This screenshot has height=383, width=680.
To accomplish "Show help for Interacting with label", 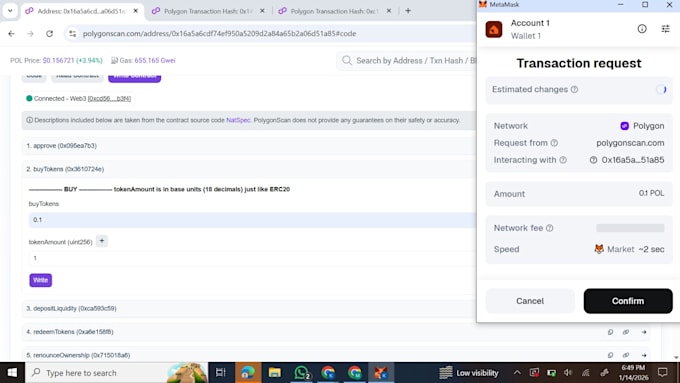I will click(563, 160).
